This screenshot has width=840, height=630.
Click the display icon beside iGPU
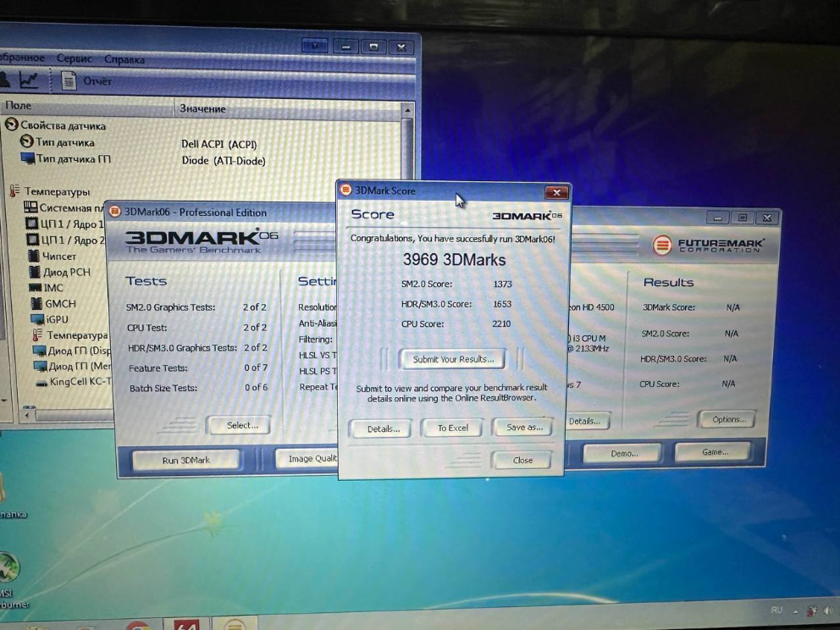[x=37, y=319]
